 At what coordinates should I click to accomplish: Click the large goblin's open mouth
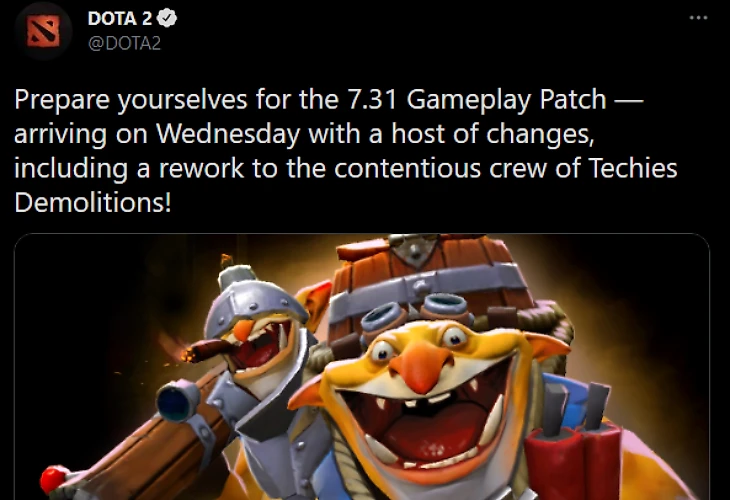419,426
